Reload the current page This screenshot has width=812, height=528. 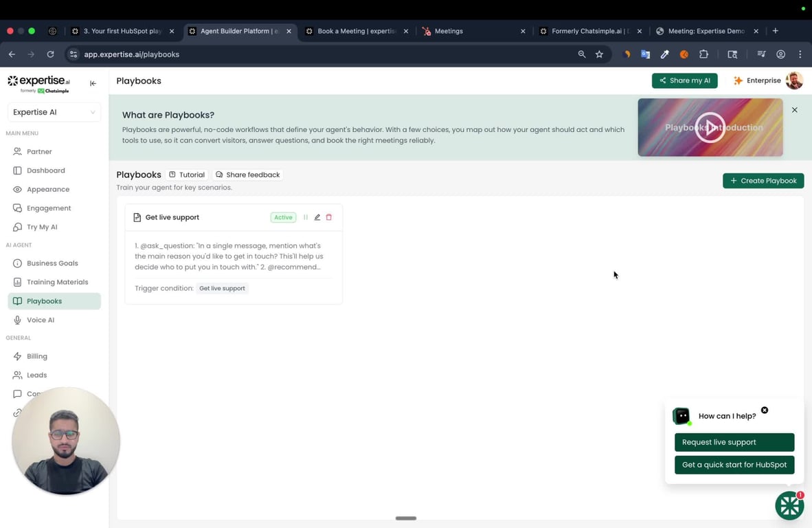[50, 54]
